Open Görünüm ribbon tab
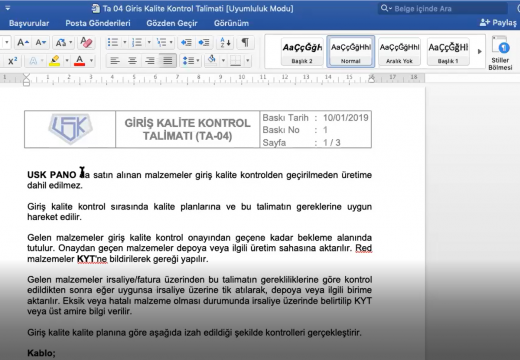Image resolution: width=520 pixels, height=360 pixels. pyautogui.click(x=231, y=23)
